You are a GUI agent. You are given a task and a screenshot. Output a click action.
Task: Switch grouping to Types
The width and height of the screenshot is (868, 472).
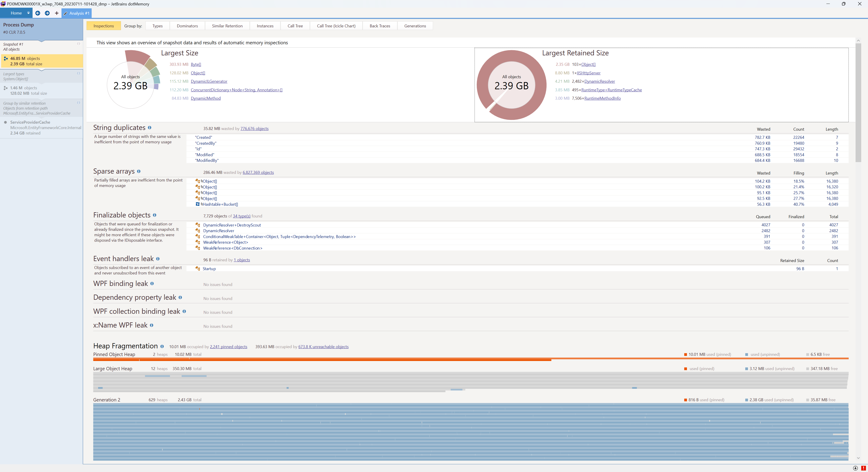[x=157, y=26]
